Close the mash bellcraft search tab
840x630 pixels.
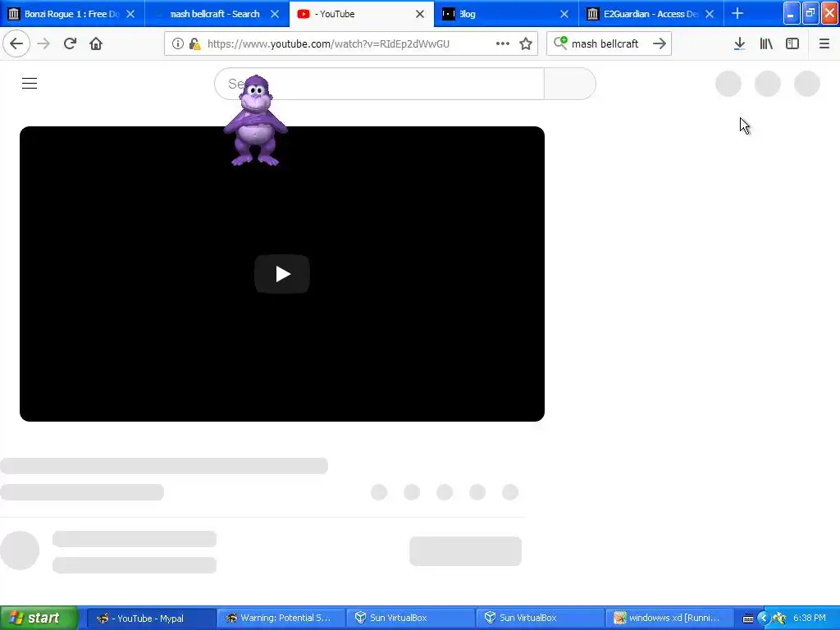click(275, 14)
